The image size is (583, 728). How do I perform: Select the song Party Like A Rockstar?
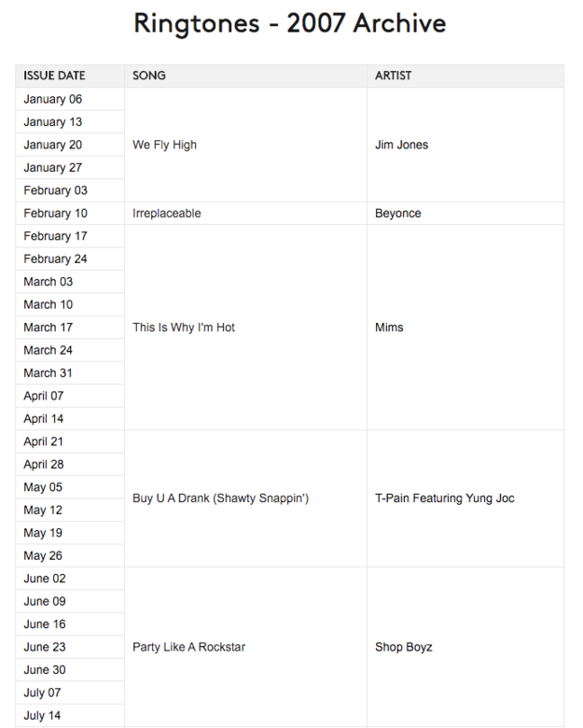[189, 647]
